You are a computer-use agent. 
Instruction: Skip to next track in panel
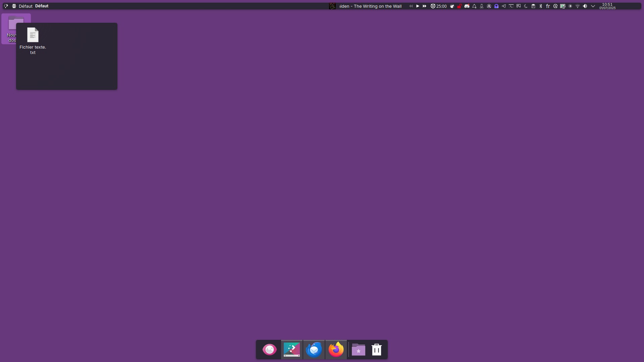pos(425,6)
